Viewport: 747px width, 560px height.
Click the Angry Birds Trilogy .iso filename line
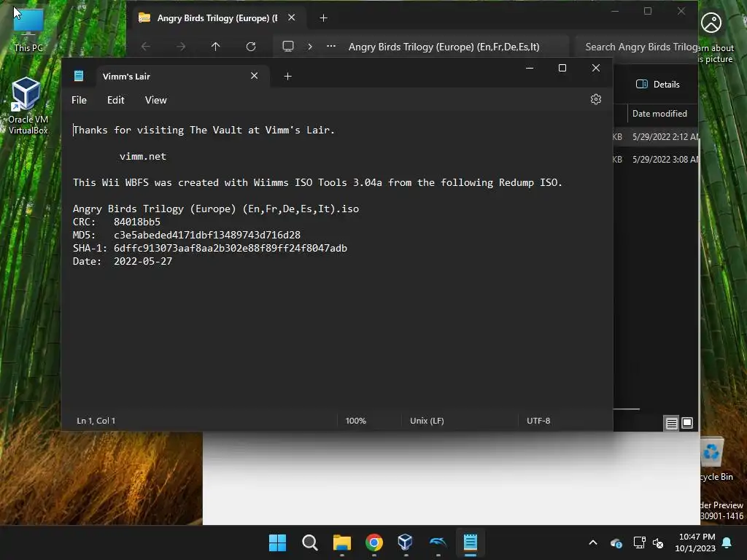click(x=216, y=209)
